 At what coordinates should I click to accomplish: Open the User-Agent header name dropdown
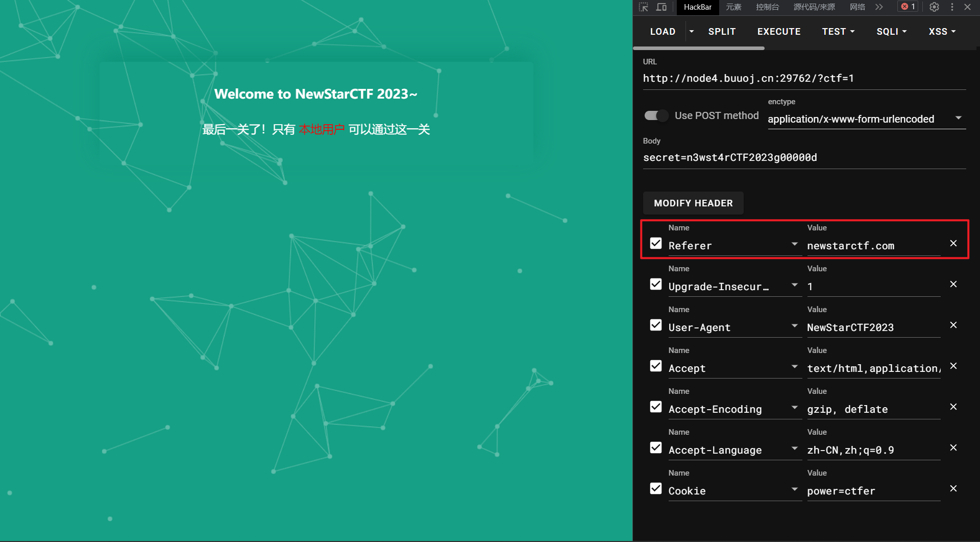794,326
